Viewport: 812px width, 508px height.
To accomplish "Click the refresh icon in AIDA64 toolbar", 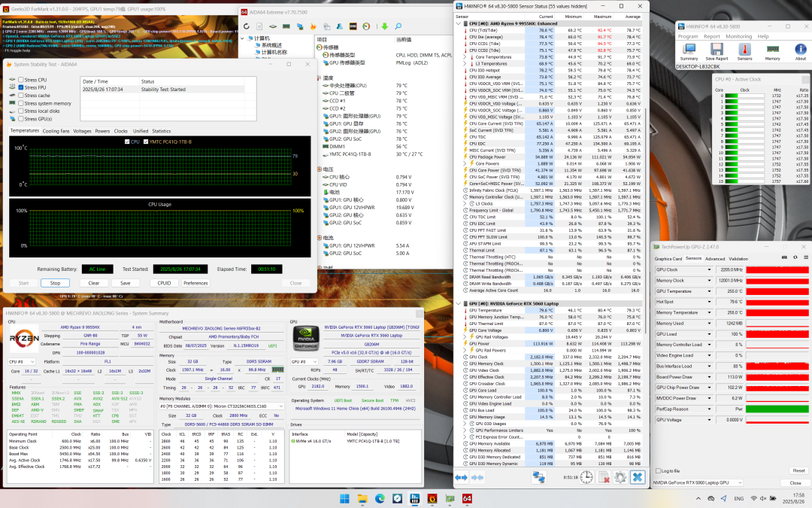I will (x=246, y=26).
